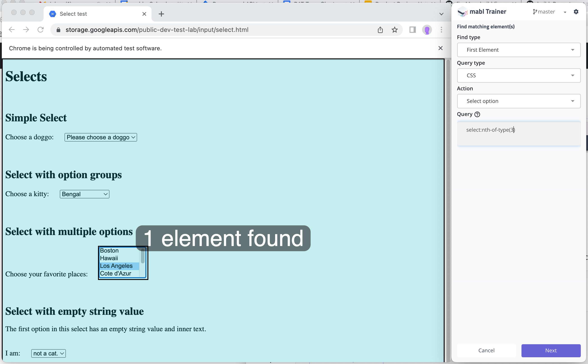Image resolution: width=588 pixels, height=364 pixels.
Task: Open the Chrome profile avatar
Action: pyautogui.click(x=427, y=30)
